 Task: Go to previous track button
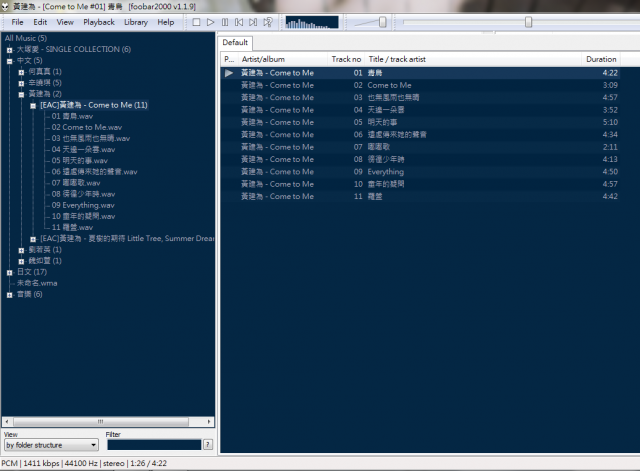pyautogui.click(x=239, y=22)
